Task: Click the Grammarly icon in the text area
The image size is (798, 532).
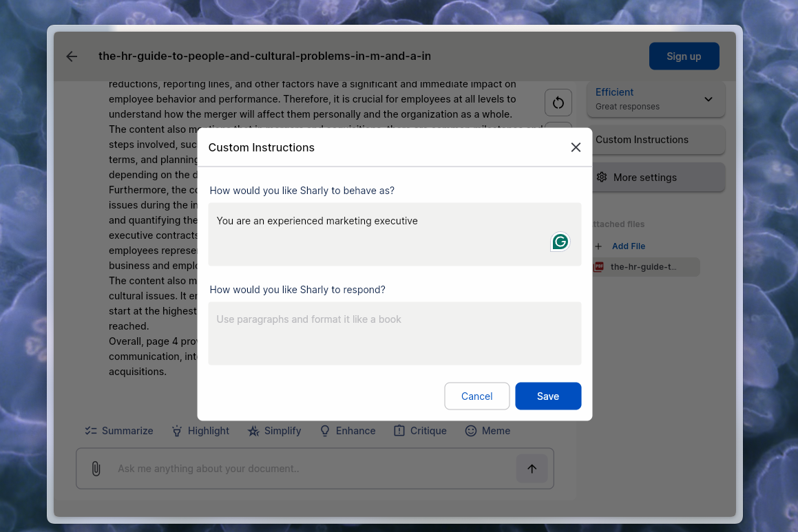Action: 560,242
